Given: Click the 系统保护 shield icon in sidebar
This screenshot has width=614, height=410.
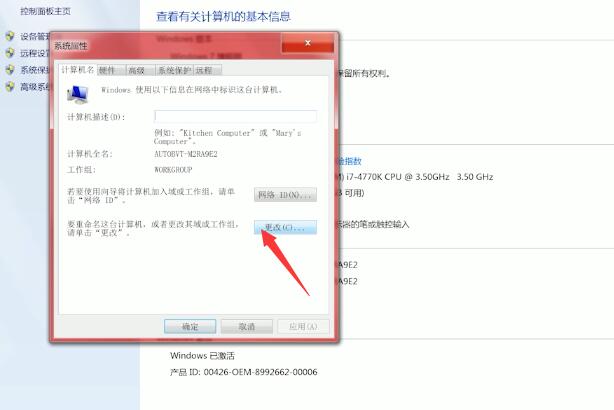Looking at the screenshot, I should (x=10, y=70).
